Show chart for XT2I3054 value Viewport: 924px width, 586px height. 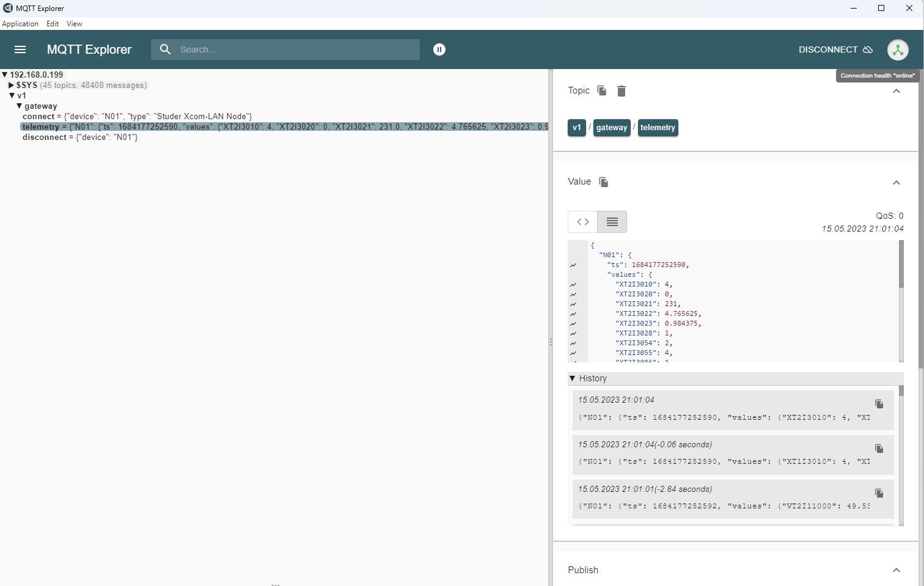coord(573,343)
